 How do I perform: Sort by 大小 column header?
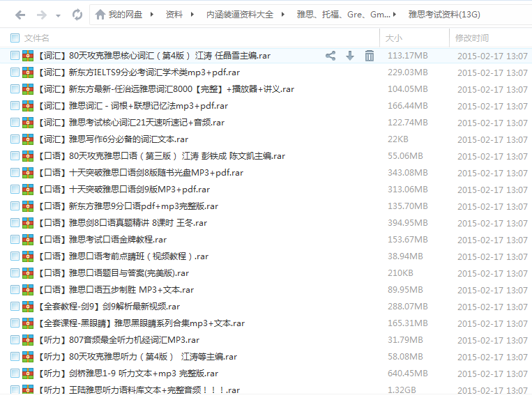coord(394,38)
